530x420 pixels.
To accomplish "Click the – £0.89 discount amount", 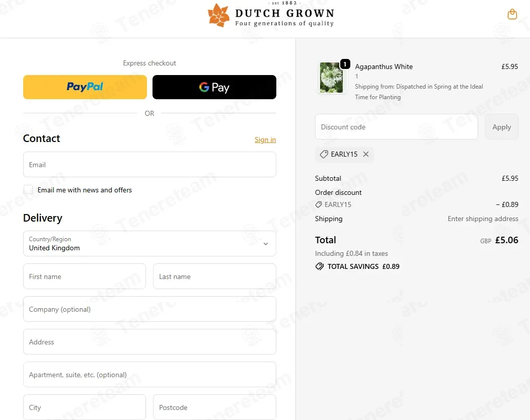I will click(x=507, y=204).
